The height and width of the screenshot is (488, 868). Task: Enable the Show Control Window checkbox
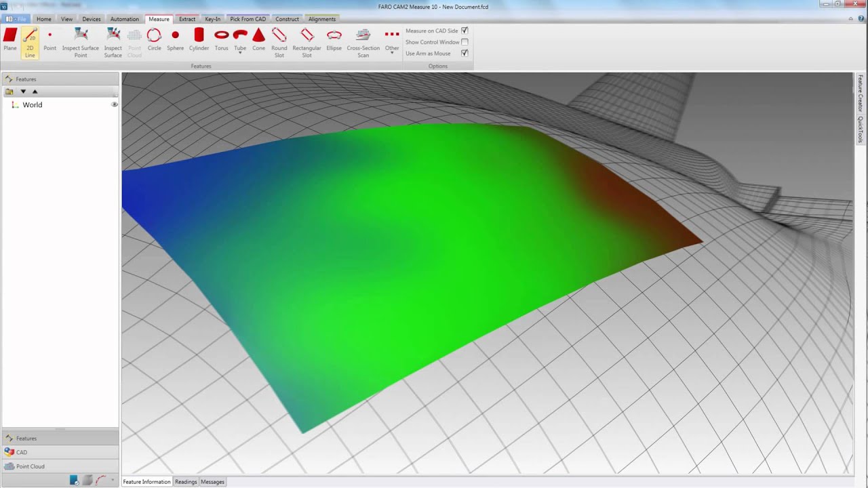tap(465, 42)
